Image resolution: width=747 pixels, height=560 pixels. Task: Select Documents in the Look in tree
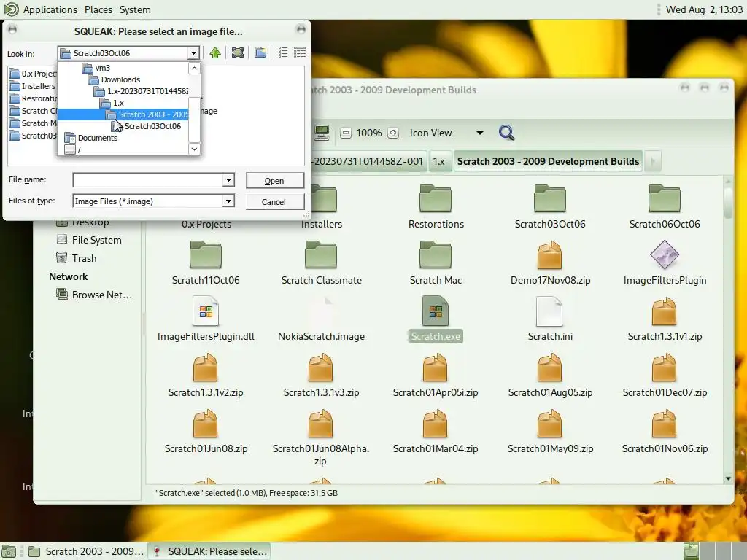point(97,138)
